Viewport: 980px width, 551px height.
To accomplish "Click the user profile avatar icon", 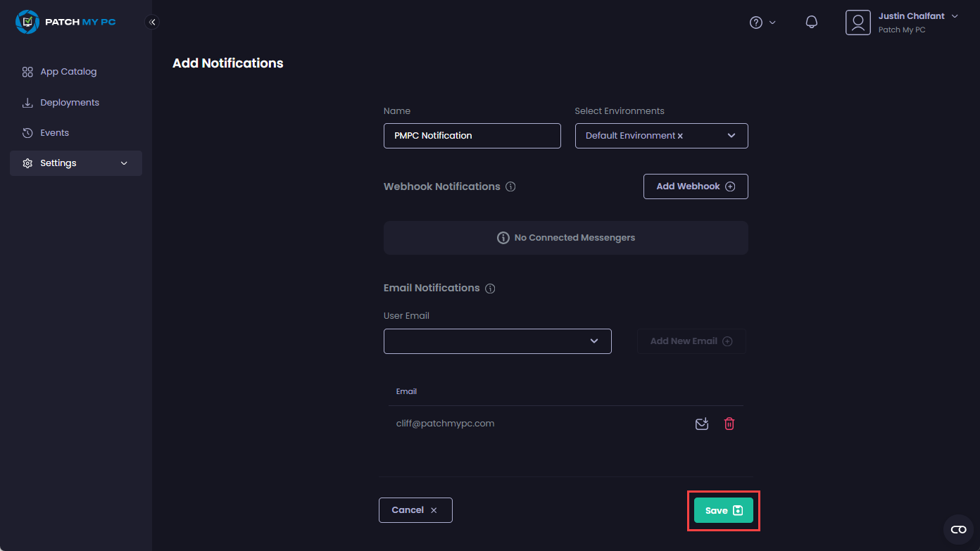I will coord(857,23).
